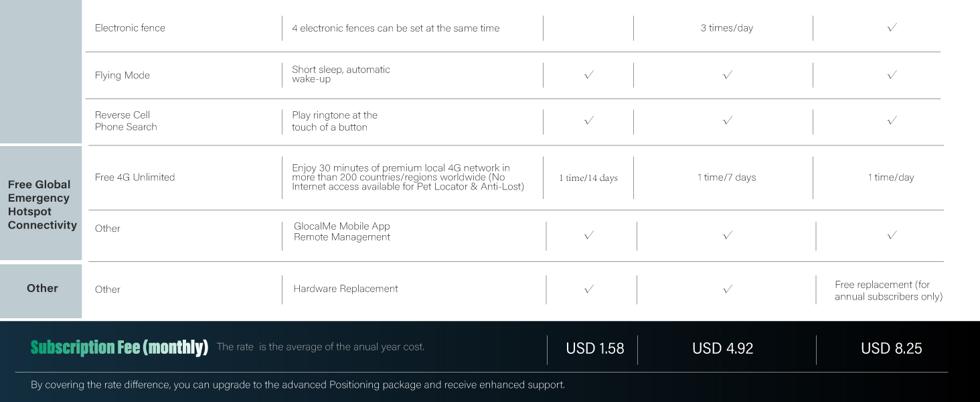
Task: Click the Flying Mode checkmark in USD 8.25 column
Action: coord(892,75)
